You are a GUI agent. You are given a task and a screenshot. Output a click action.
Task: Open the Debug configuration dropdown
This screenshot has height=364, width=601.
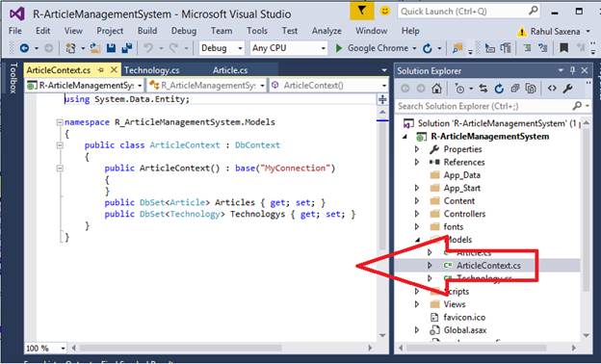[222, 48]
